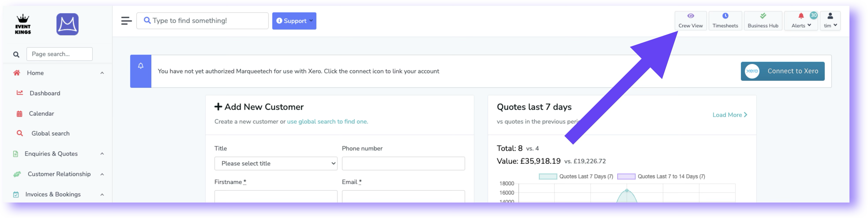Image resolution: width=868 pixels, height=218 pixels.
Task: Toggle Quotes Last 7 Days legend series
Action: (x=576, y=177)
